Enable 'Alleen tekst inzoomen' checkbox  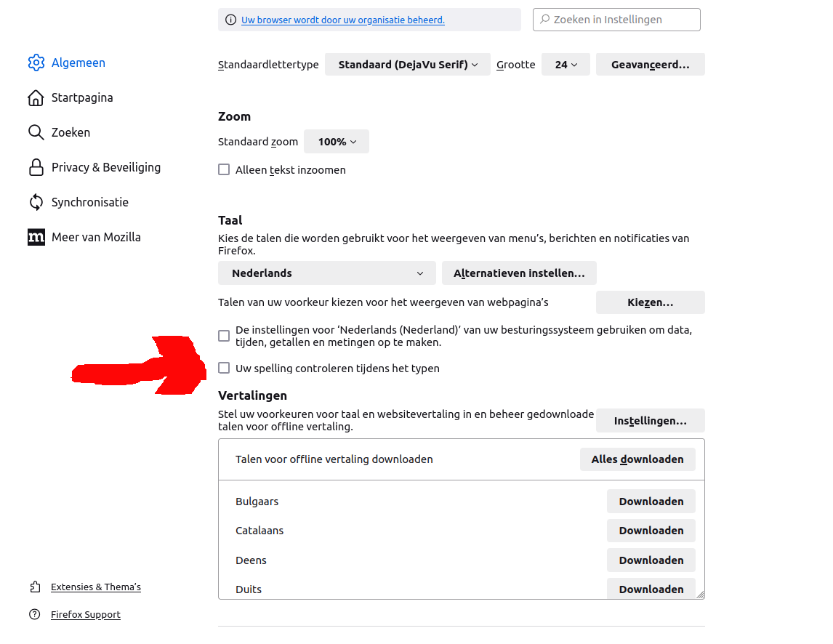pyautogui.click(x=224, y=169)
